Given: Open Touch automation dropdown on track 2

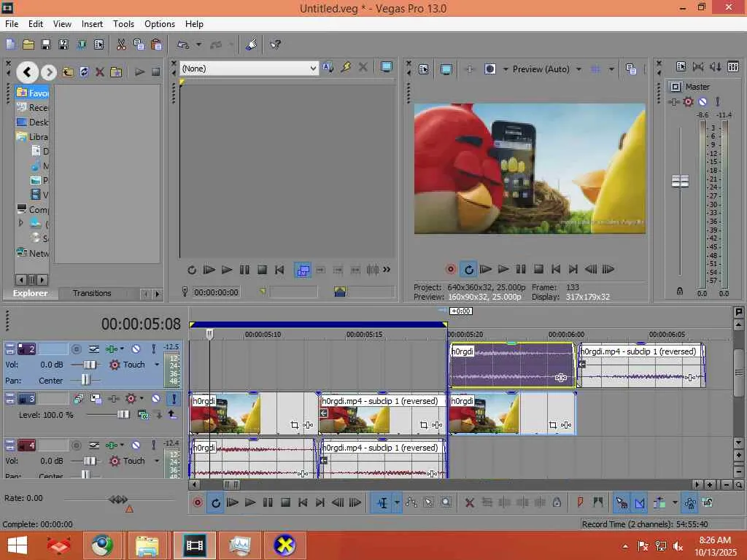Looking at the screenshot, I should (156, 365).
